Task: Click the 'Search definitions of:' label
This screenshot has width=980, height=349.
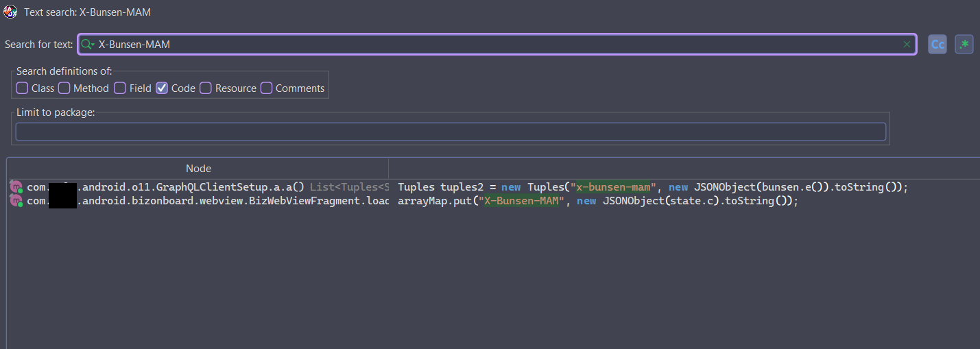Action: (x=64, y=71)
